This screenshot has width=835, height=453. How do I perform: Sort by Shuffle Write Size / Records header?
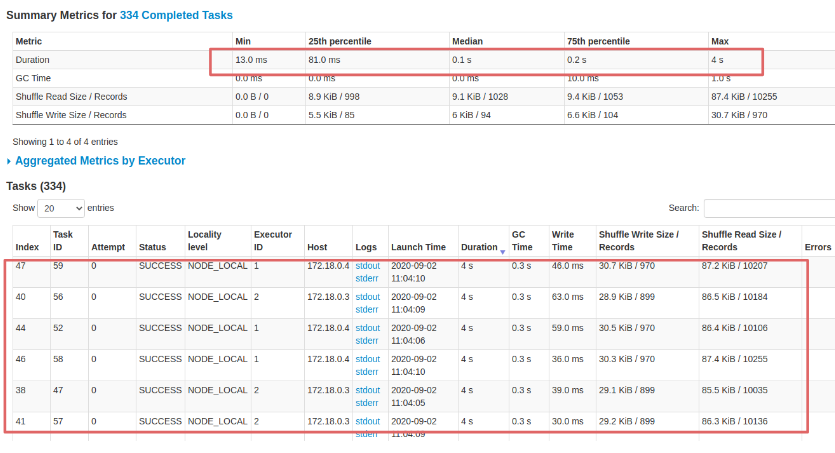click(638, 241)
